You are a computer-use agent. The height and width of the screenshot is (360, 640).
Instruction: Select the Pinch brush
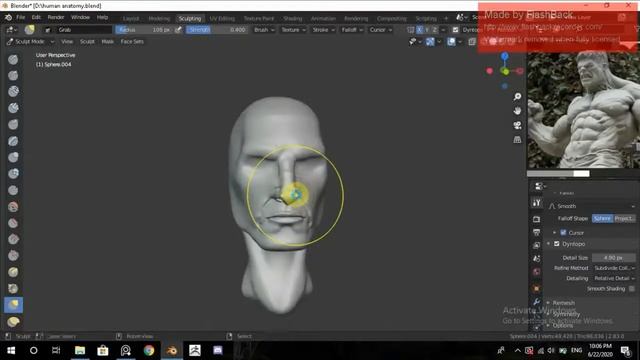(x=13, y=289)
